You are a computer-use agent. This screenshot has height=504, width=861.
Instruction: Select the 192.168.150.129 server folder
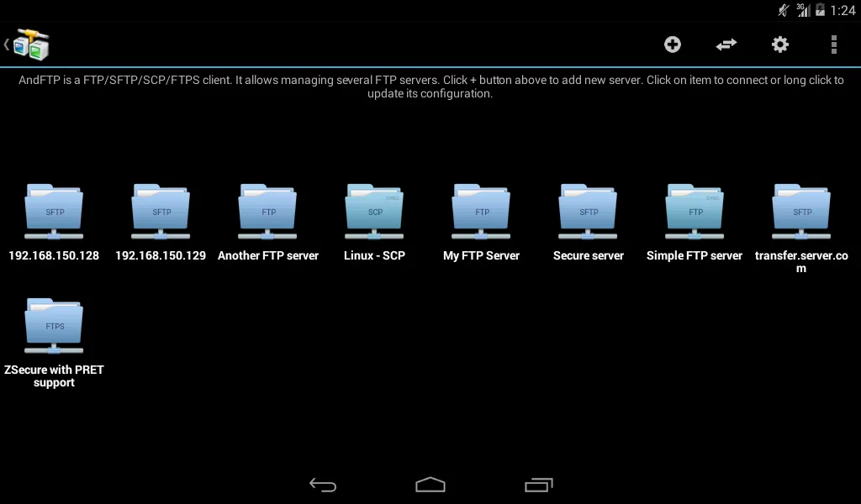[161, 210]
